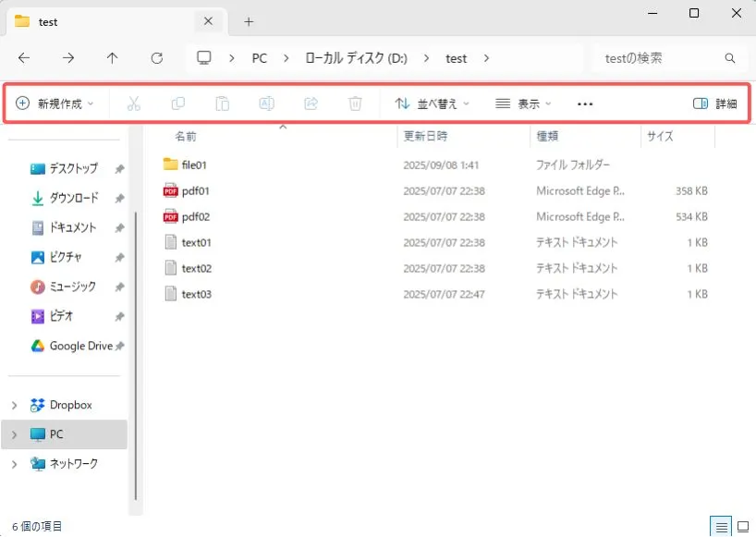Refresh the current folder view

pyautogui.click(x=157, y=58)
